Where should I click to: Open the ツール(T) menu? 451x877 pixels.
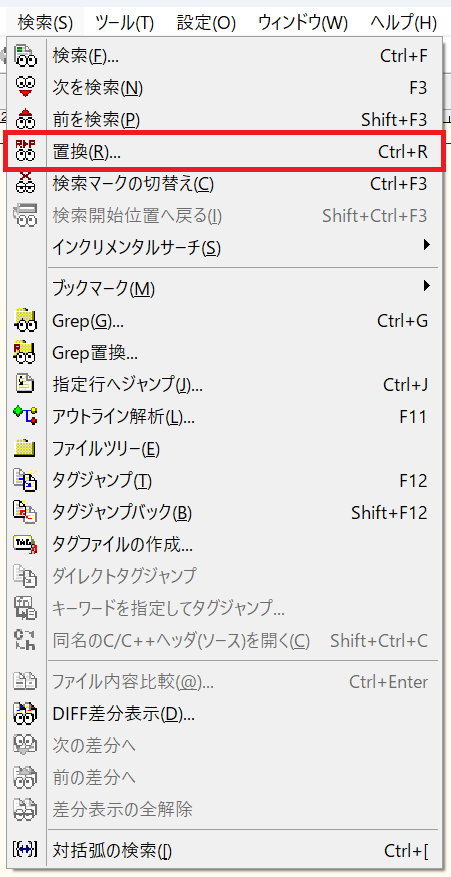pyautogui.click(x=124, y=23)
